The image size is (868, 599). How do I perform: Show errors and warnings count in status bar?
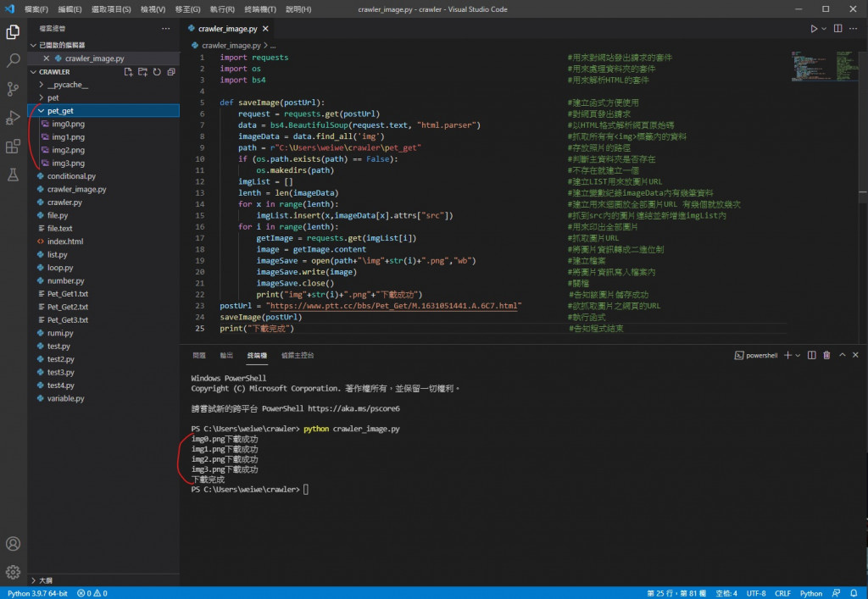tap(92, 593)
